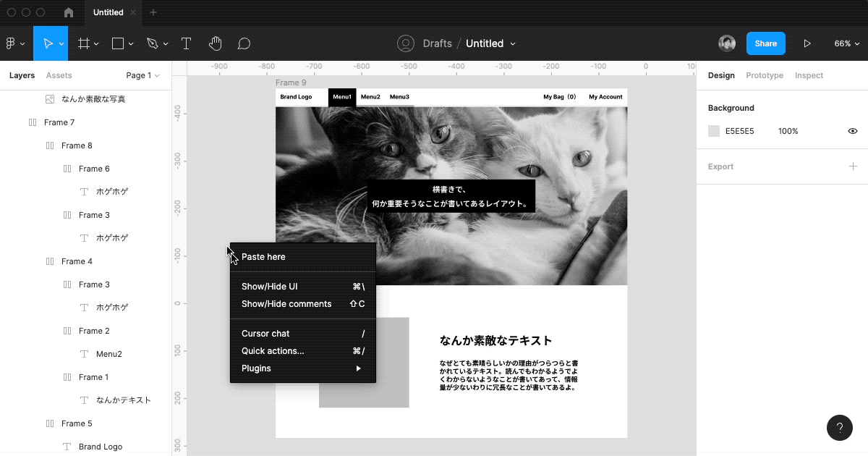
Task: Open the zoom level dropdown
Action: [x=846, y=43]
